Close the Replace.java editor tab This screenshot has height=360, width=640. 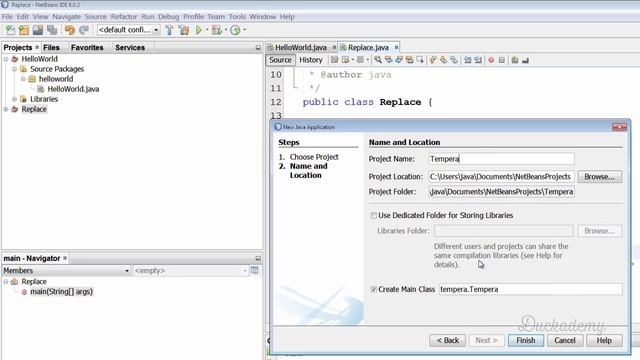396,47
